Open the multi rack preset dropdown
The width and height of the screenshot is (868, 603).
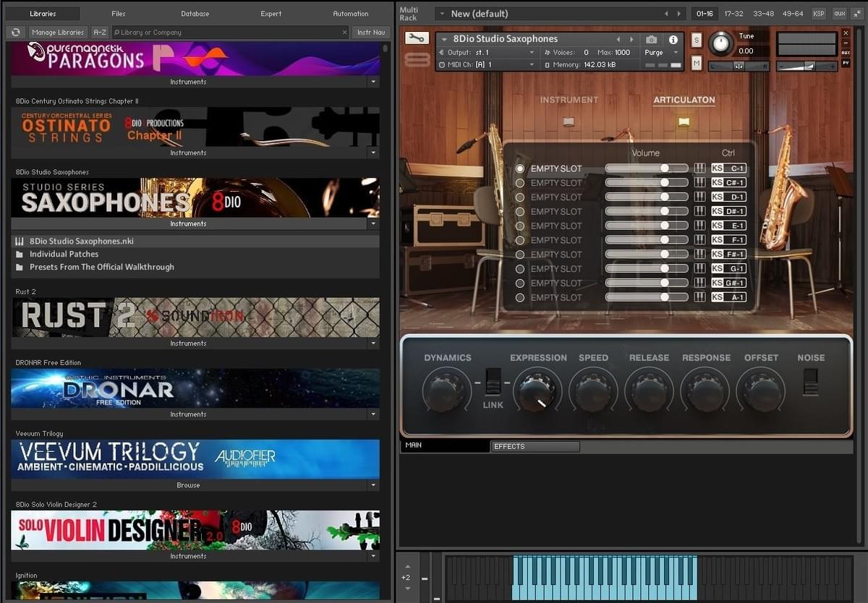(x=442, y=14)
